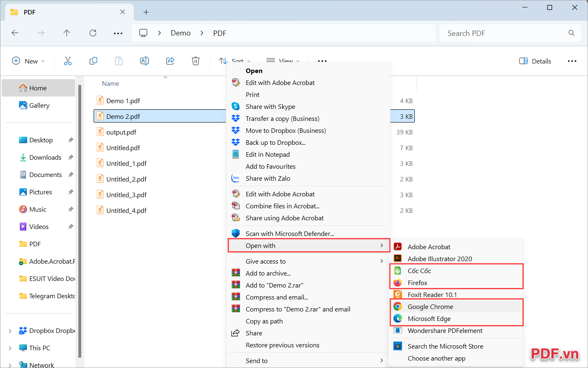Open the far-right command bar more options
Screen dimensions: 588x368
pos(572,61)
